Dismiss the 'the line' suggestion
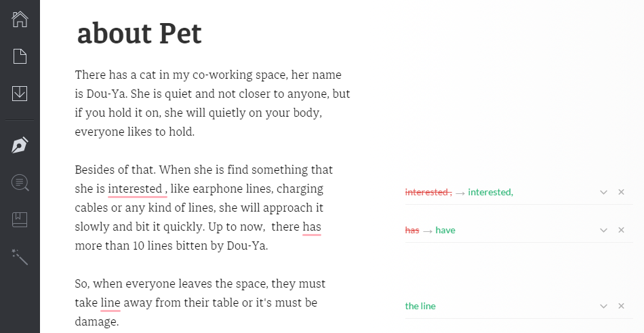The image size is (644, 333). (x=621, y=307)
